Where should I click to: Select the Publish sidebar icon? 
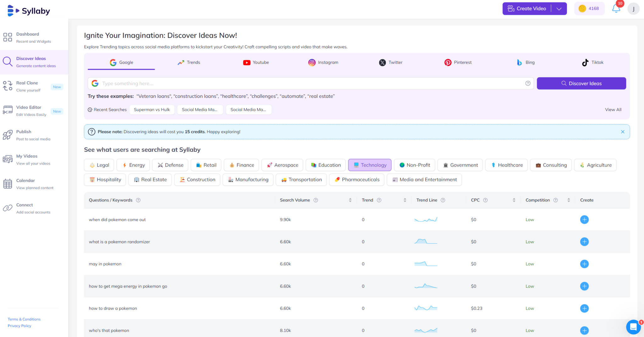[8, 135]
